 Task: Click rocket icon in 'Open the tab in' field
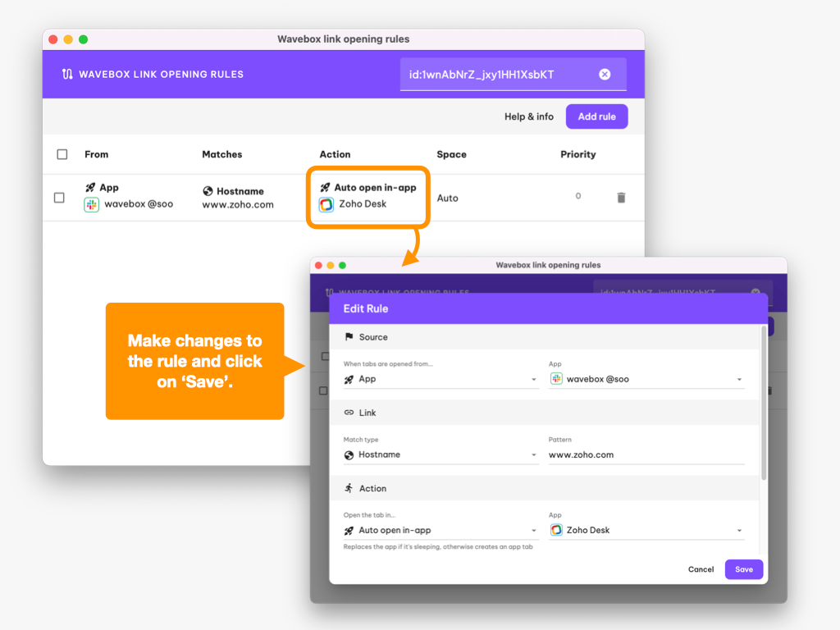(x=349, y=531)
